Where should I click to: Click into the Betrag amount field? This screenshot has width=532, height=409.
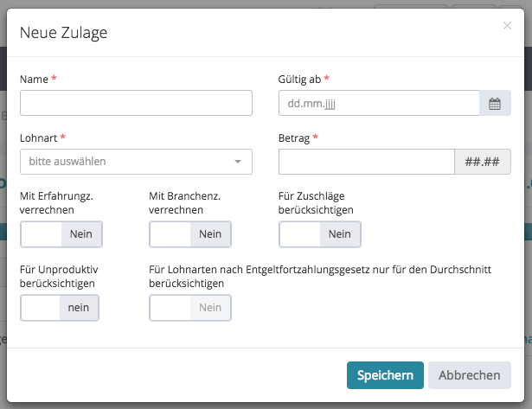pos(366,162)
